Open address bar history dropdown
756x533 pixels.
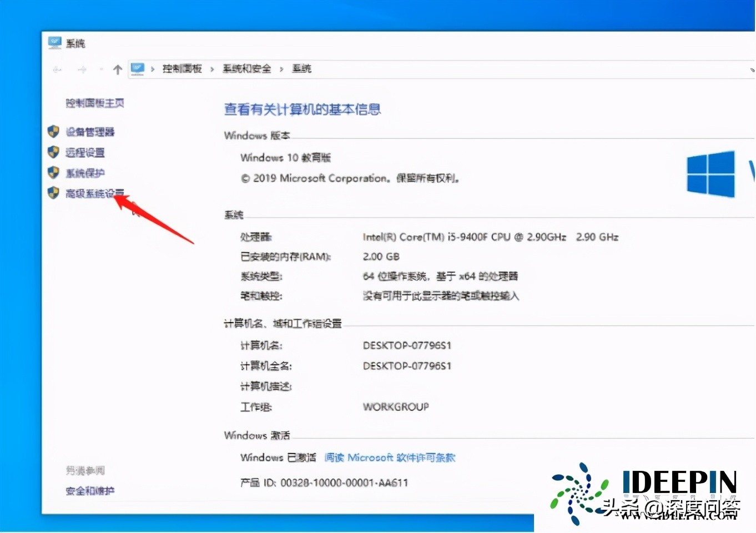(x=752, y=70)
